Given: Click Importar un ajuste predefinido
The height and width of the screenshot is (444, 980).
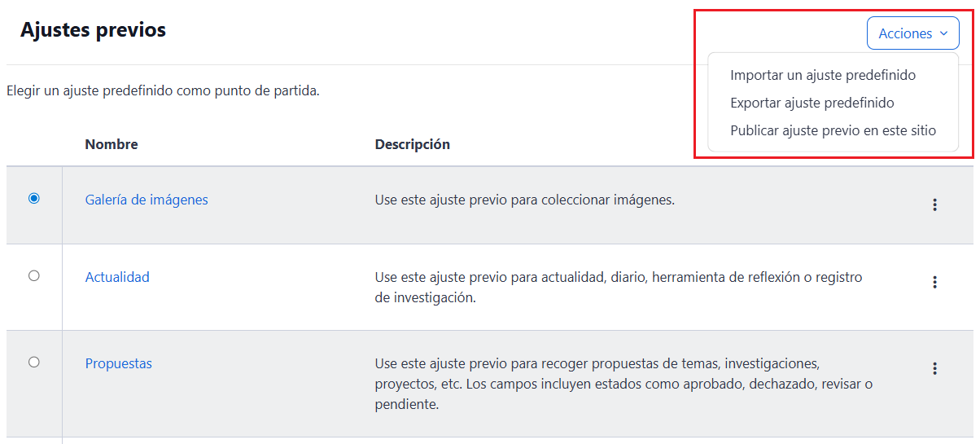Looking at the screenshot, I should (823, 75).
